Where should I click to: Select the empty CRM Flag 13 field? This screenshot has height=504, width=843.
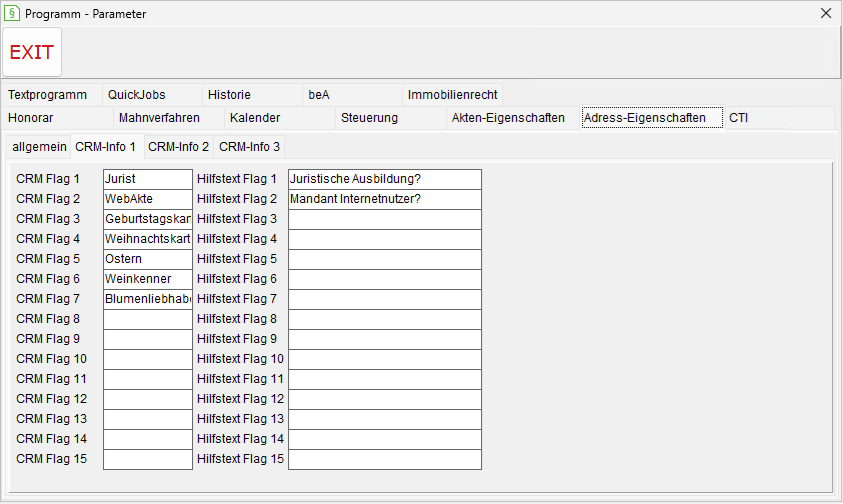click(x=148, y=419)
